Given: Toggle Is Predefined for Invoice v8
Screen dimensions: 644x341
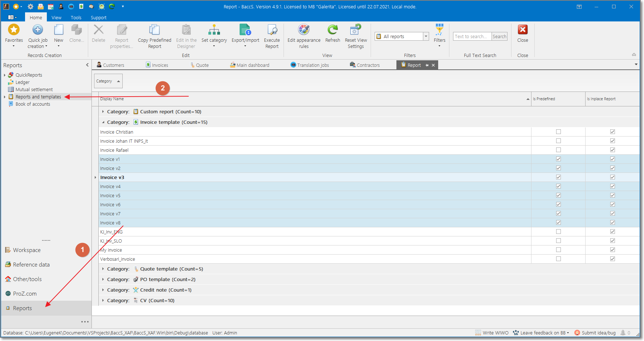Looking at the screenshot, I should click(558, 223).
